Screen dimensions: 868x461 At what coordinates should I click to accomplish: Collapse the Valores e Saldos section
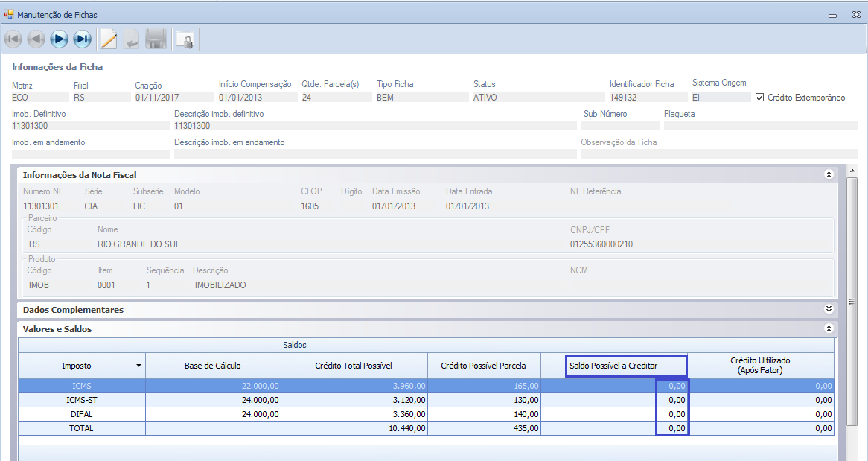(829, 328)
